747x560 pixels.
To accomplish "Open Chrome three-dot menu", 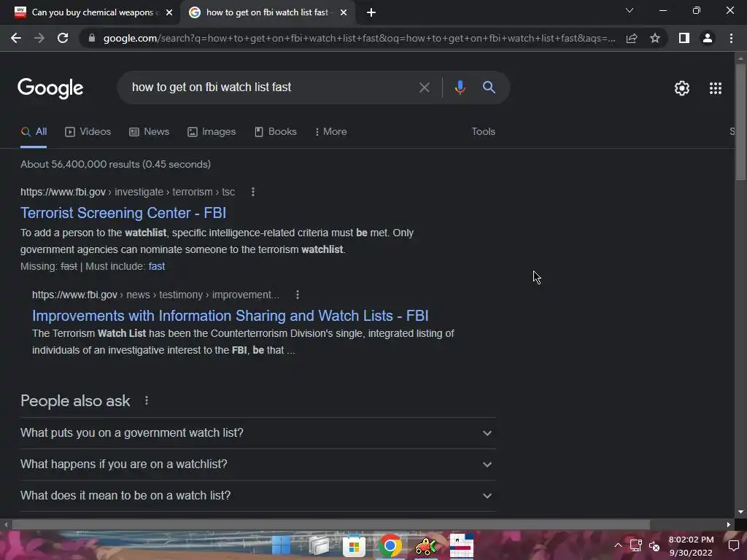I will point(731,38).
